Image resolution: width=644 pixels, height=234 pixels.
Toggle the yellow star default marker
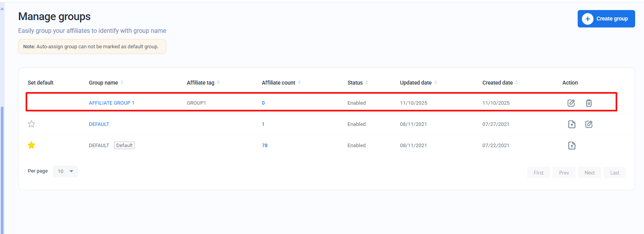pos(32,145)
